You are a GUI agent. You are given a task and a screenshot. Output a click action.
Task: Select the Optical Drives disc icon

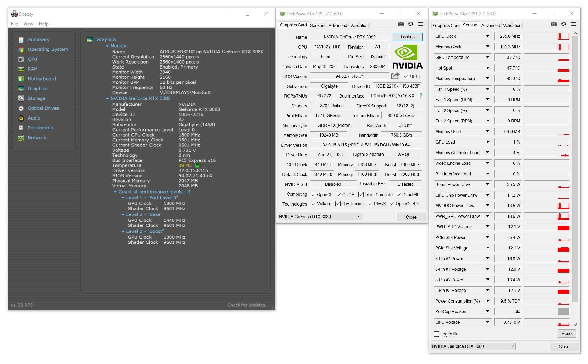pos(21,108)
